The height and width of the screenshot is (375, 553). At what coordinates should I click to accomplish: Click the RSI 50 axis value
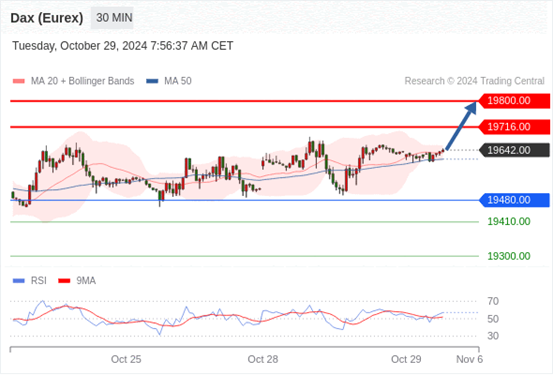click(493, 319)
